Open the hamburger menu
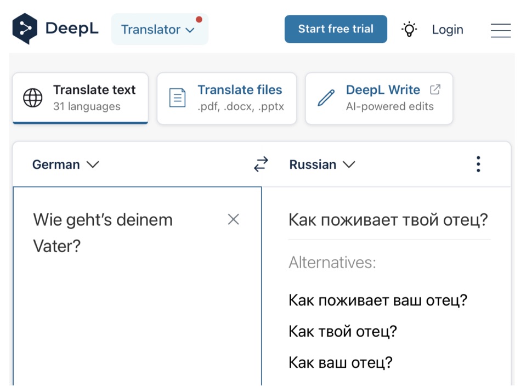Viewport: 532px width, 392px height. click(500, 30)
